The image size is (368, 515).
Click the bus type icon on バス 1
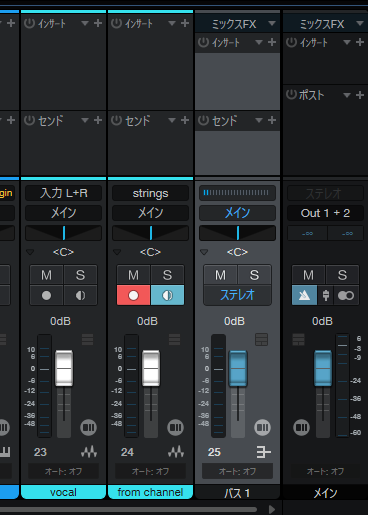click(x=263, y=452)
